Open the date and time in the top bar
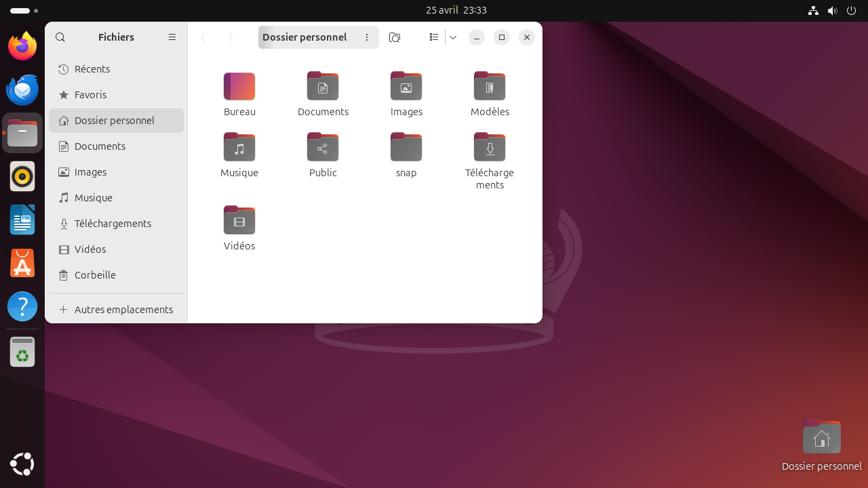 (x=456, y=10)
